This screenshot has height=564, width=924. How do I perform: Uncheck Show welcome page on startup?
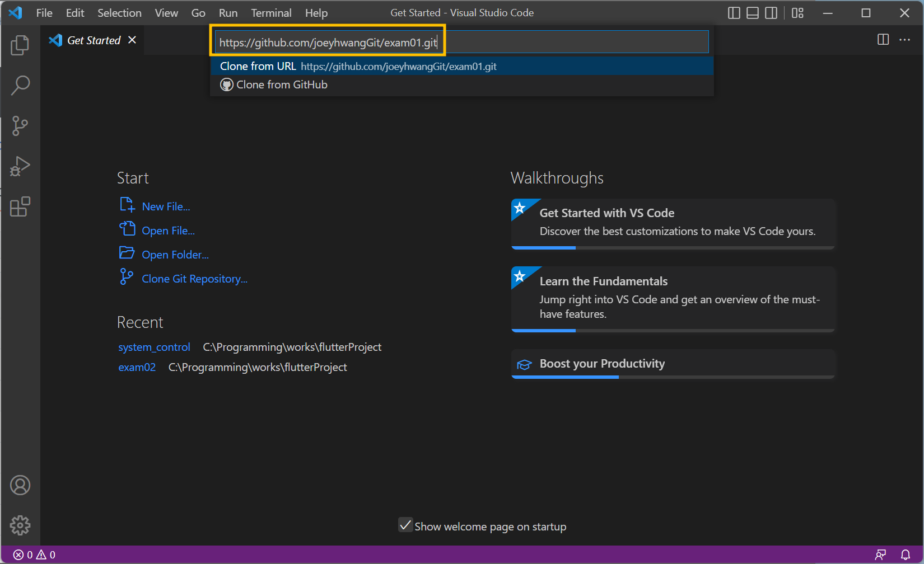405,525
